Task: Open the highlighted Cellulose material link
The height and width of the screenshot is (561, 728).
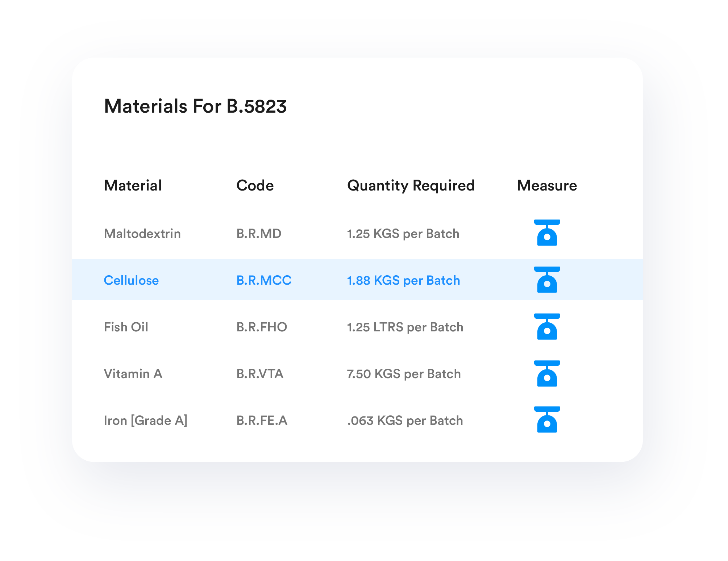Action: 131,280
